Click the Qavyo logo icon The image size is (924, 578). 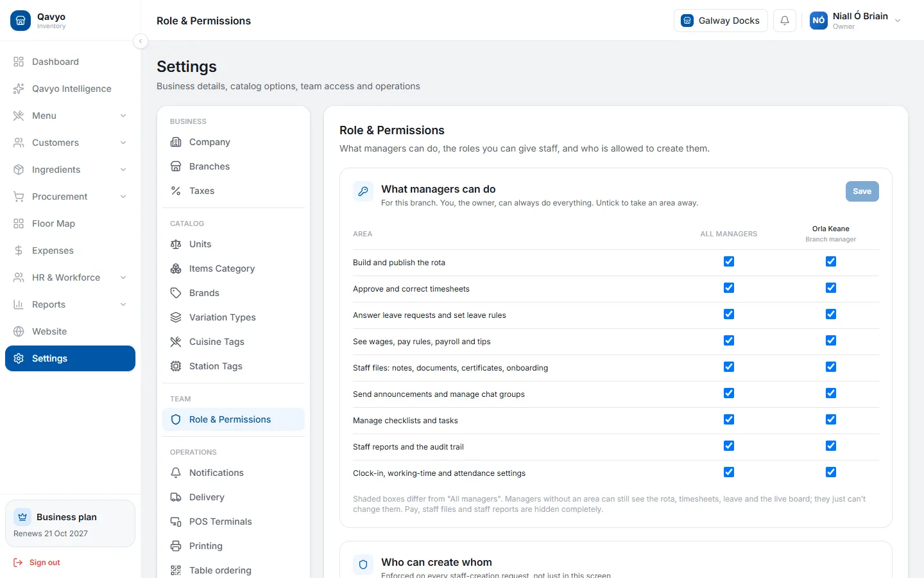(21, 21)
